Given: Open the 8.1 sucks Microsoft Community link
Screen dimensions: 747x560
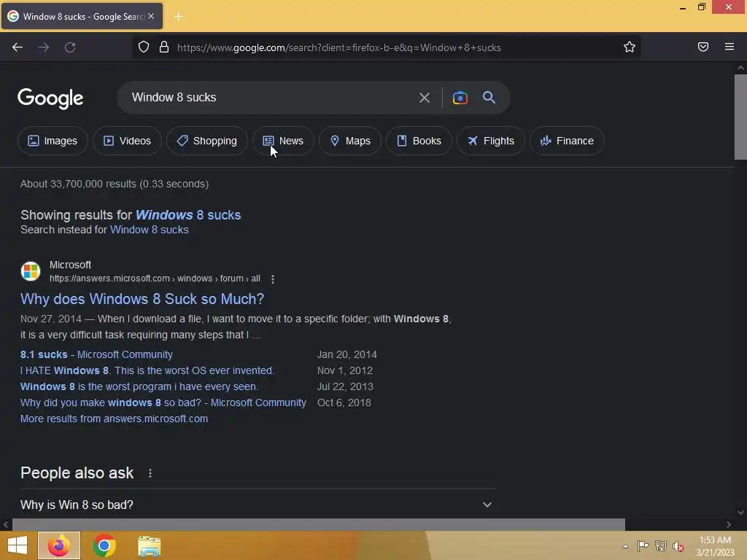Looking at the screenshot, I should (x=96, y=355).
